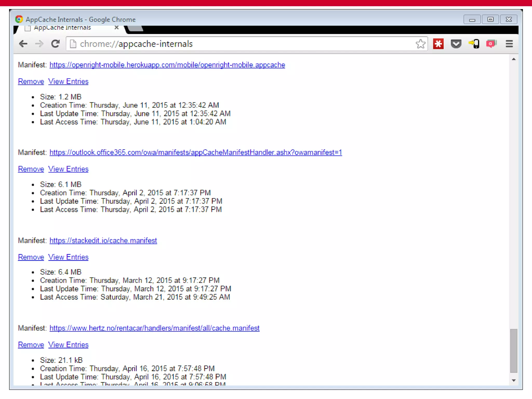The width and height of the screenshot is (532, 399).
Task: View Entries for the stackedit.io manifest
Action: (68, 257)
